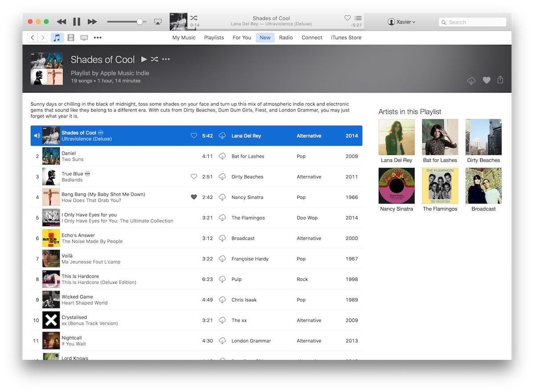Select the Lana Del Rey artist thumbnail
534x392 pixels.
[x=396, y=136]
